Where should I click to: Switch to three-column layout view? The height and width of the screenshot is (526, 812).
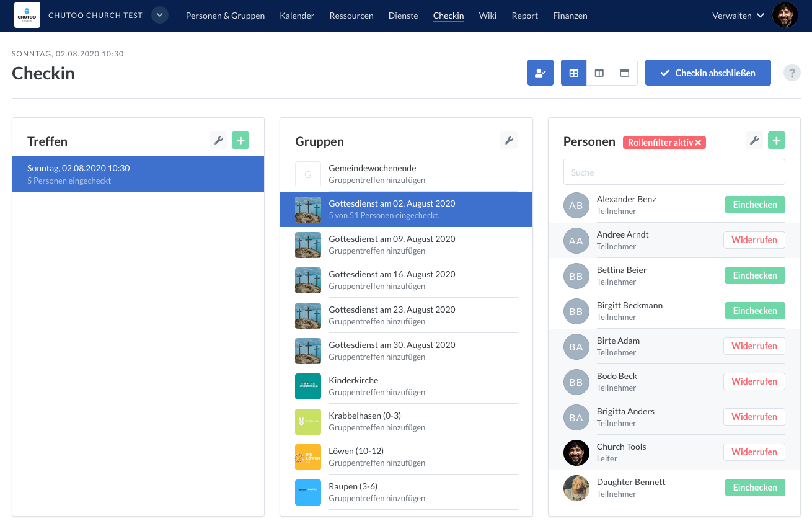(574, 73)
